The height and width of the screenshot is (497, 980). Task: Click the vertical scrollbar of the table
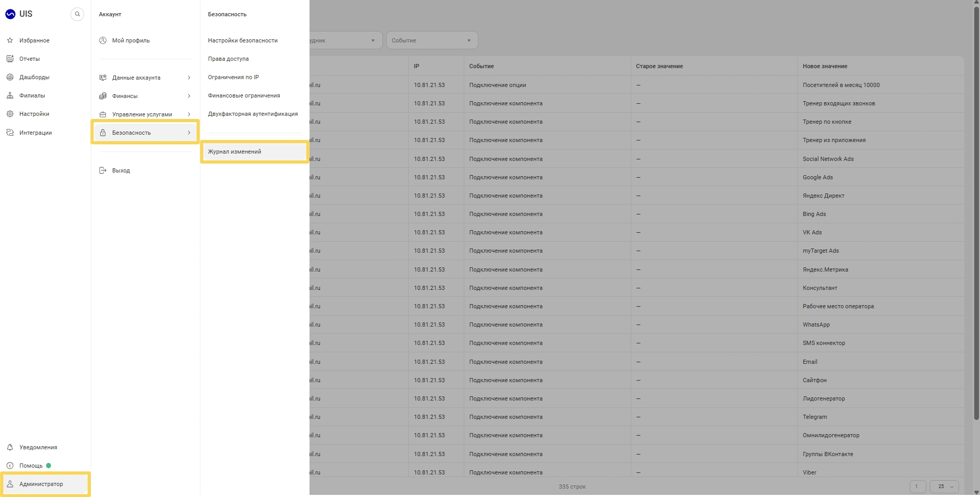[976, 212]
